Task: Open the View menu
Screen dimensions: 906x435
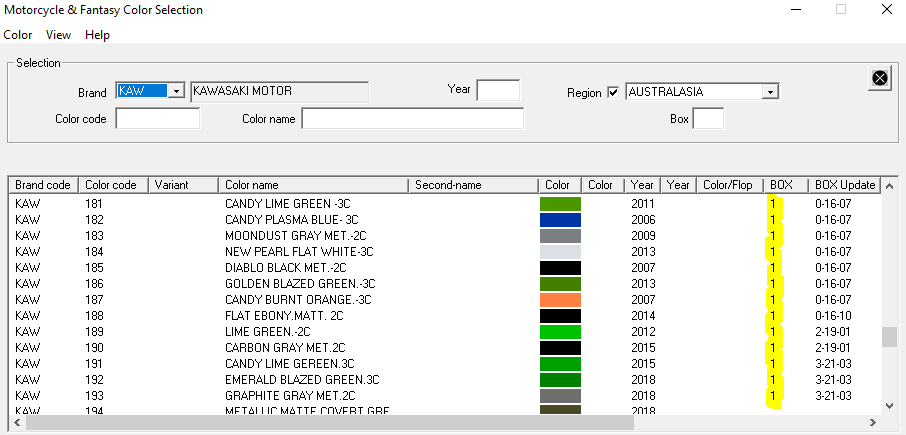Action: [58, 35]
